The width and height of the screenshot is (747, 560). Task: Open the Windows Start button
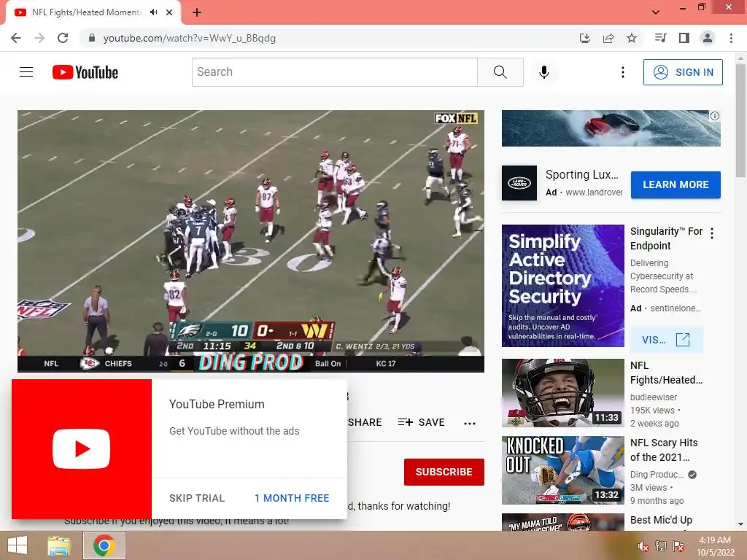coord(18,545)
